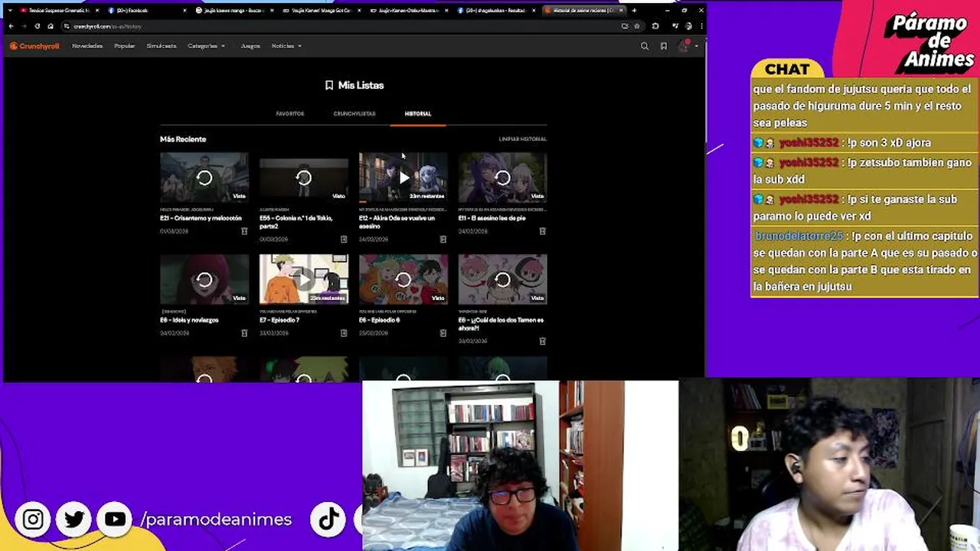Replay E55 Colonia n.° 1 de Tokio episode
980x551 pixels.
pos(304,178)
